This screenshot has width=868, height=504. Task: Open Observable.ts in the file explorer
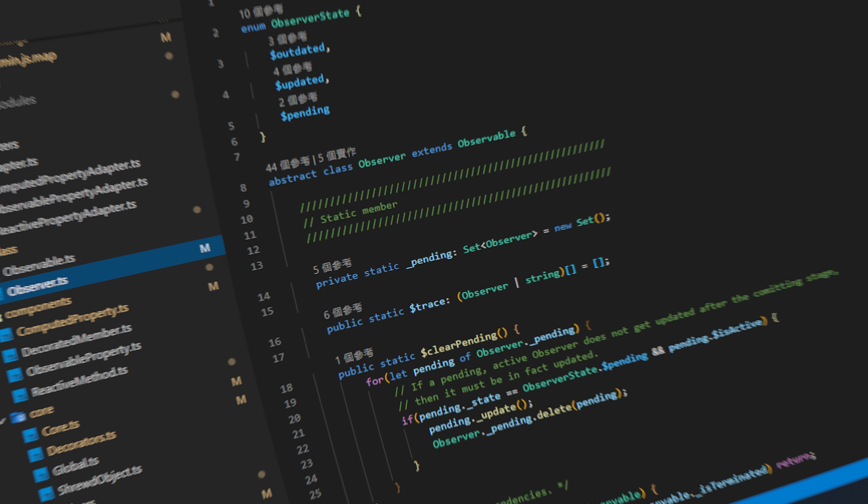(x=38, y=266)
